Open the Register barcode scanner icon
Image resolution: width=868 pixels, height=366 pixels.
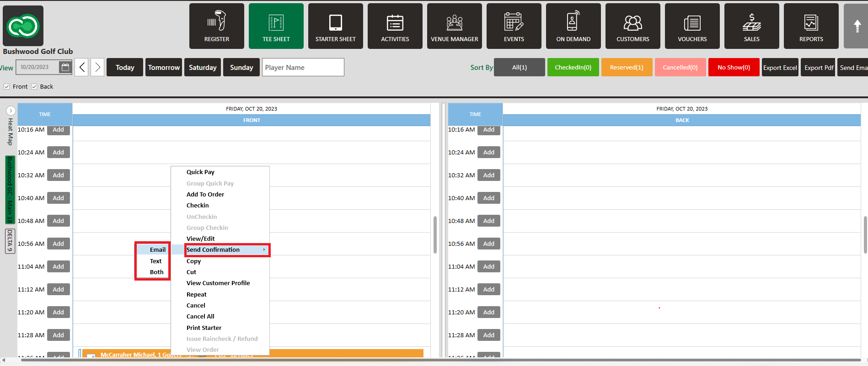tap(217, 22)
